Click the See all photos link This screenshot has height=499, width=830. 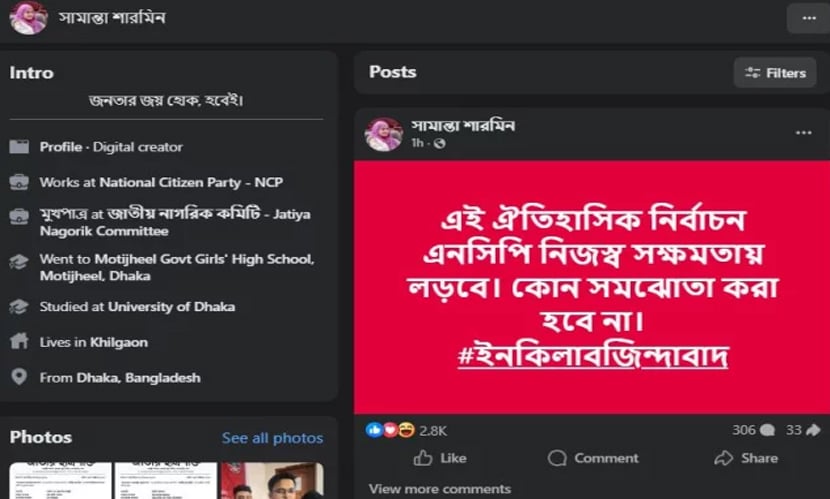coord(273,438)
